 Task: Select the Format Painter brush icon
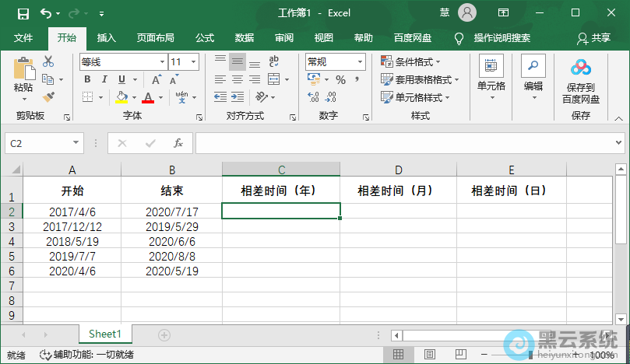[48, 96]
